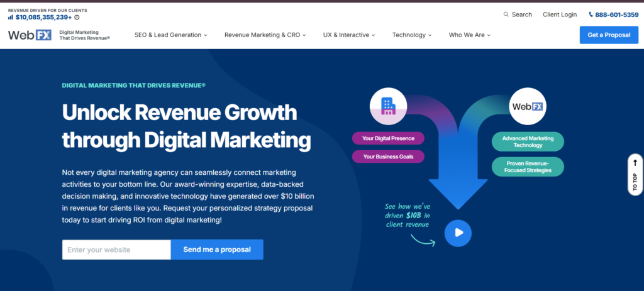Click the teal 'Digital Marketing That Drives Revenue' eyebrow text

133,85
